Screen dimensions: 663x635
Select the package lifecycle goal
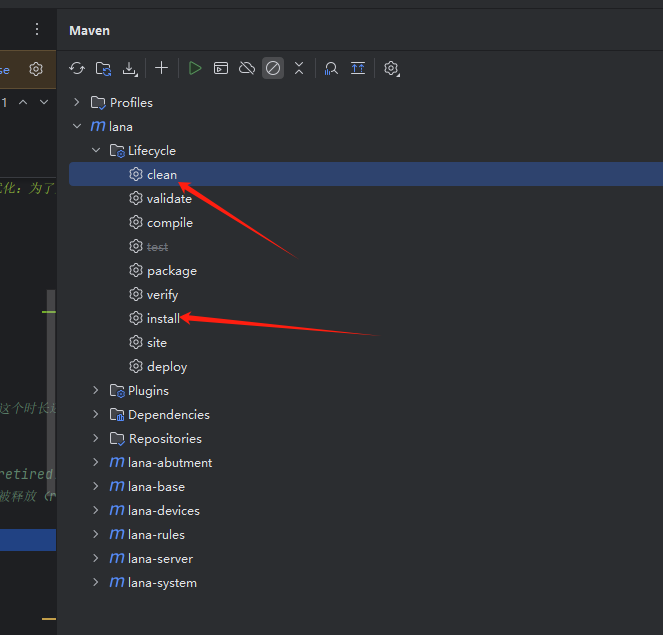171,271
